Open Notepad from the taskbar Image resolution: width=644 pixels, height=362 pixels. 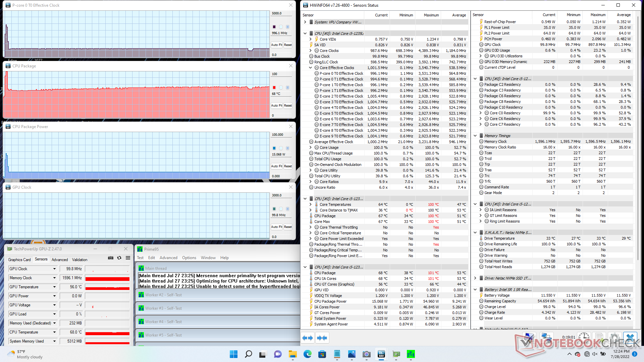[337, 354]
